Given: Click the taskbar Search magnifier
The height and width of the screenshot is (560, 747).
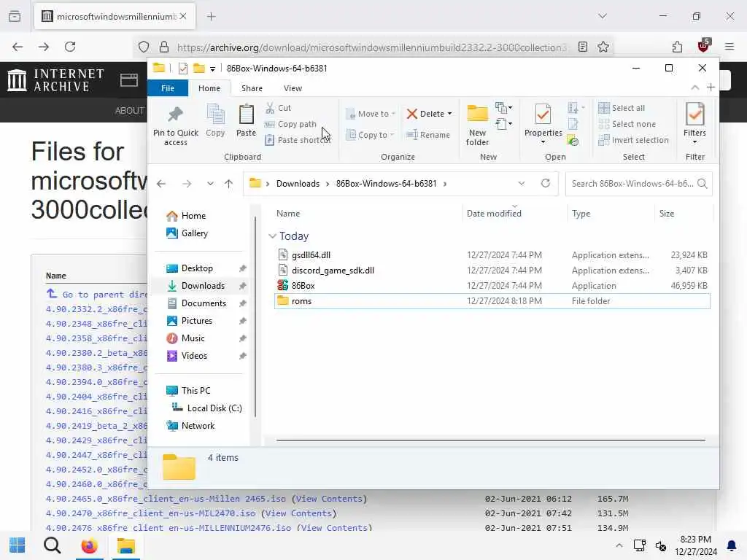Looking at the screenshot, I should click(53, 545).
